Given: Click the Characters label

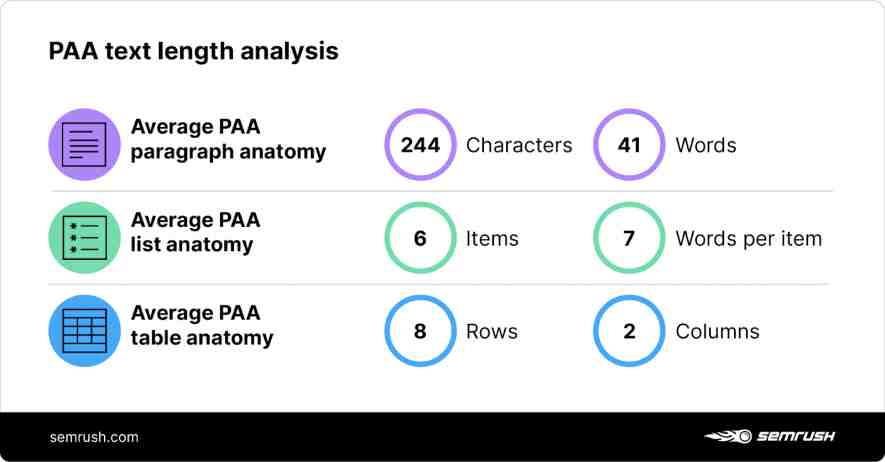Looking at the screenshot, I should pos(519,145).
